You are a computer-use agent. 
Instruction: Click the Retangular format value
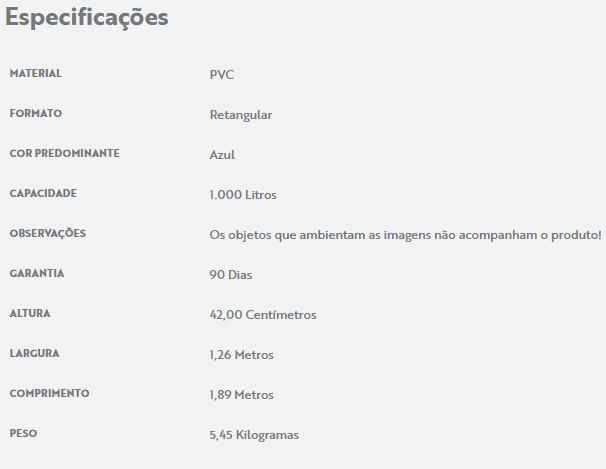tap(241, 115)
